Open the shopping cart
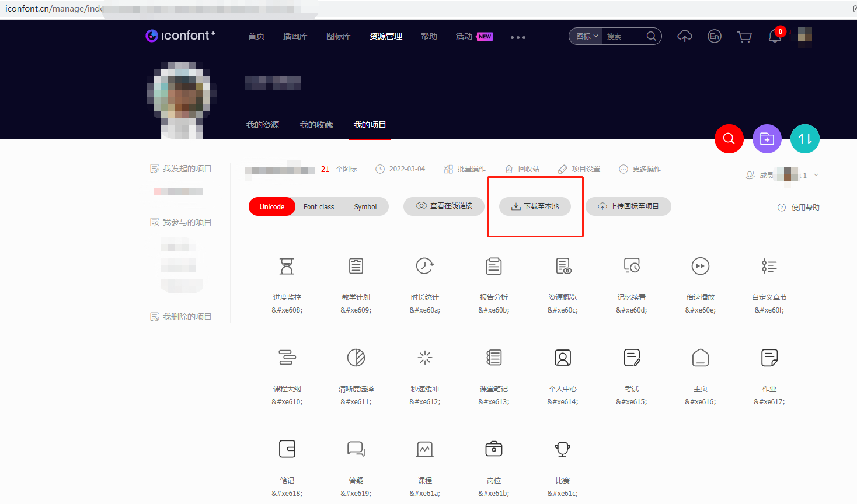 (x=744, y=36)
